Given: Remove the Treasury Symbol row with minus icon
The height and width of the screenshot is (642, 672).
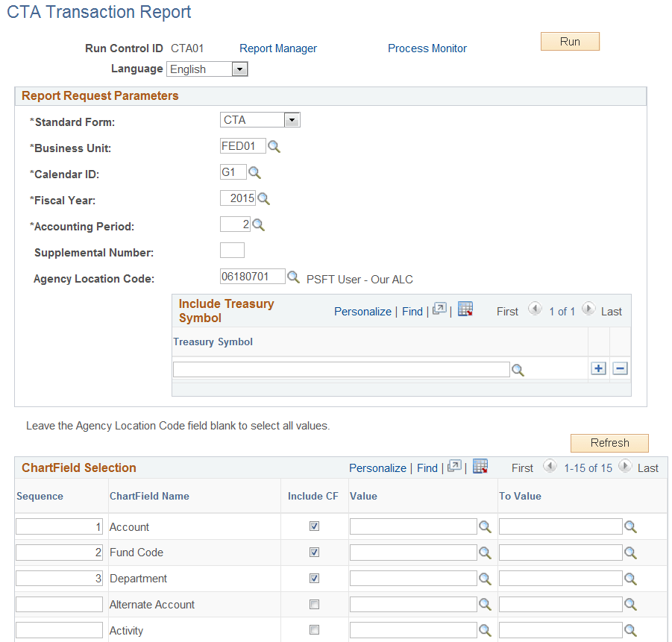Looking at the screenshot, I should tap(620, 368).
